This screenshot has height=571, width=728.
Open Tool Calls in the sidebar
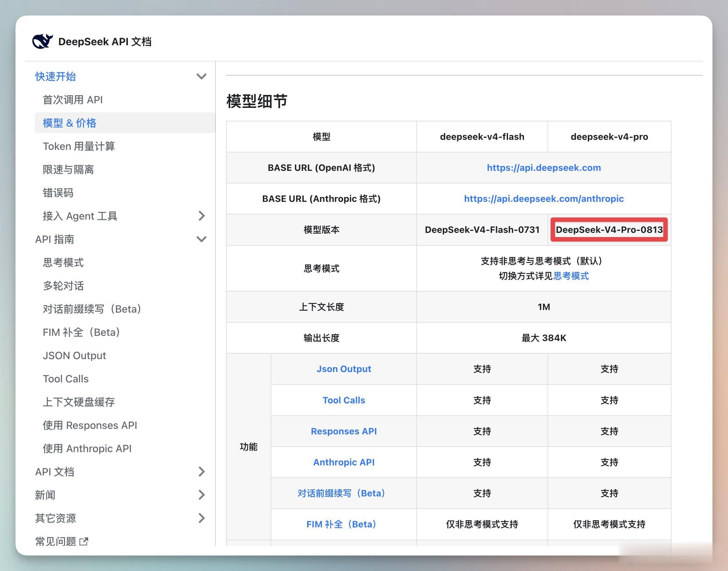tap(66, 379)
